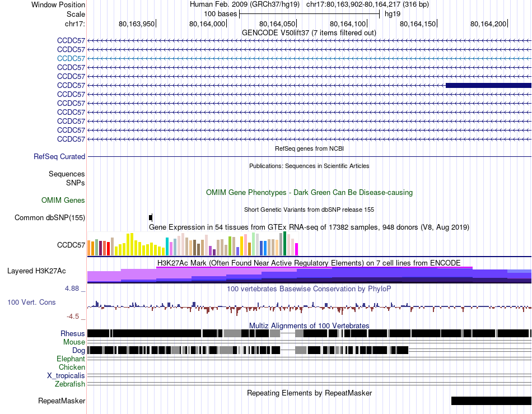532x414 pixels.
Task: Click the hg19 label beside the scale bar
Action: (393, 14)
